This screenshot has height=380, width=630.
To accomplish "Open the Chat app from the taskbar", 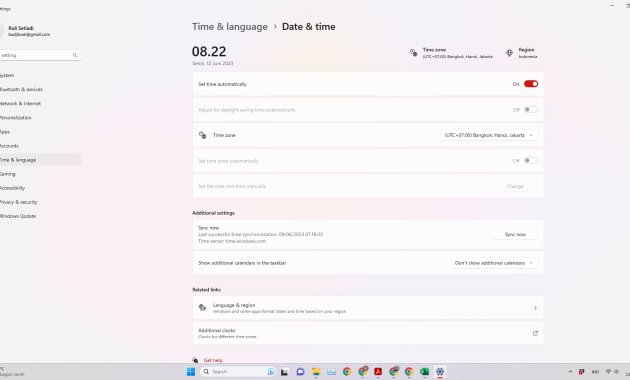I will tap(300, 372).
